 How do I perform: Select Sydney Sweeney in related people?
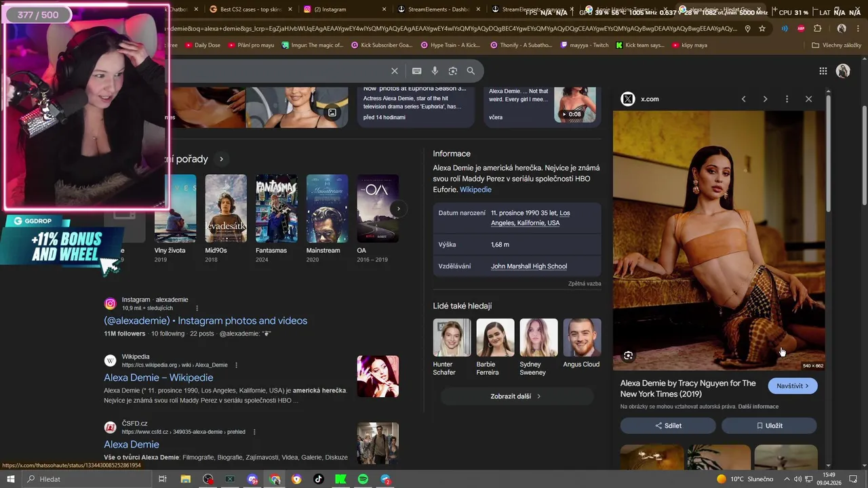point(538,348)
